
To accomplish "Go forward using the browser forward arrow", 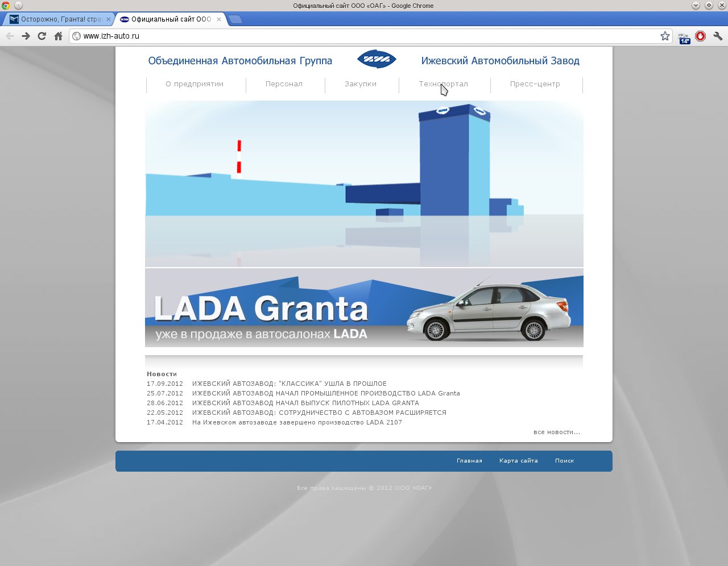I will coord(26,36).
